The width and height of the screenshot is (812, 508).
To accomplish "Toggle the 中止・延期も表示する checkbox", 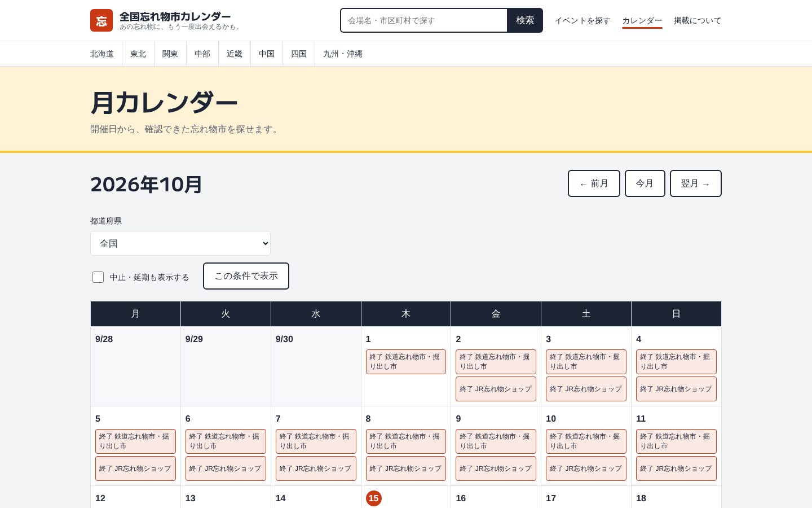I will 98,277.
